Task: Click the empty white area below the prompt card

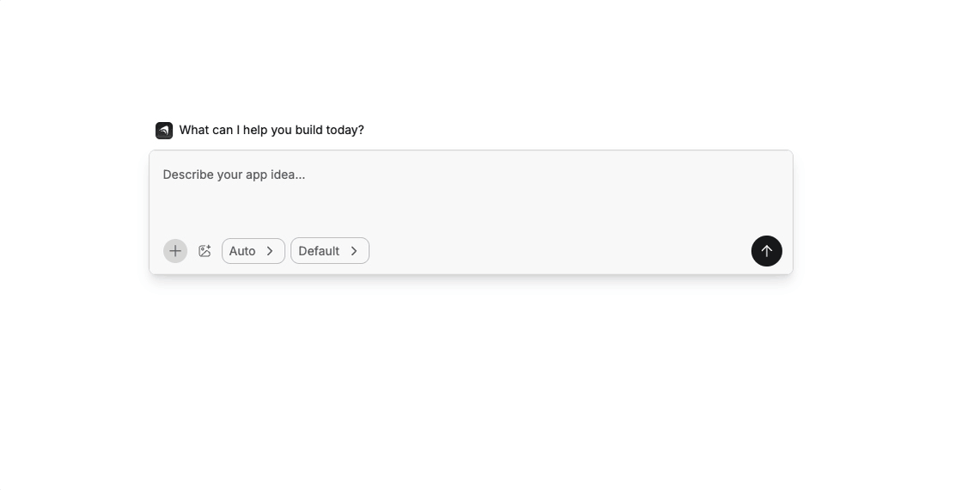Action: coord(471,378)
